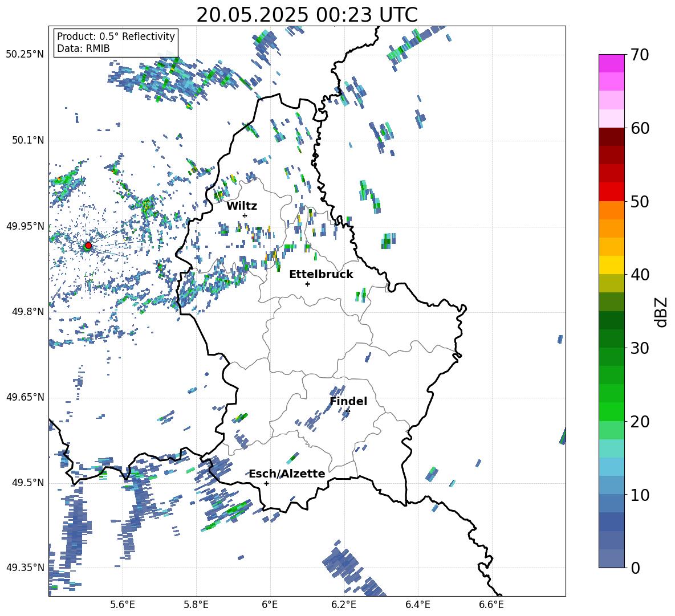Screen dimensions: 675x616
Task: Click the 6°E longitude label
Action: pos(270,605)
